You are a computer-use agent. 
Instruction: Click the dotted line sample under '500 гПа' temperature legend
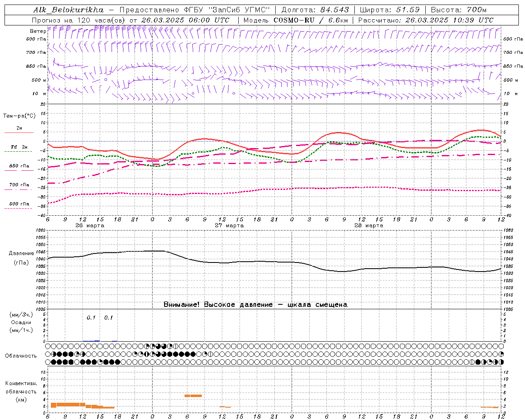[18, 208]
